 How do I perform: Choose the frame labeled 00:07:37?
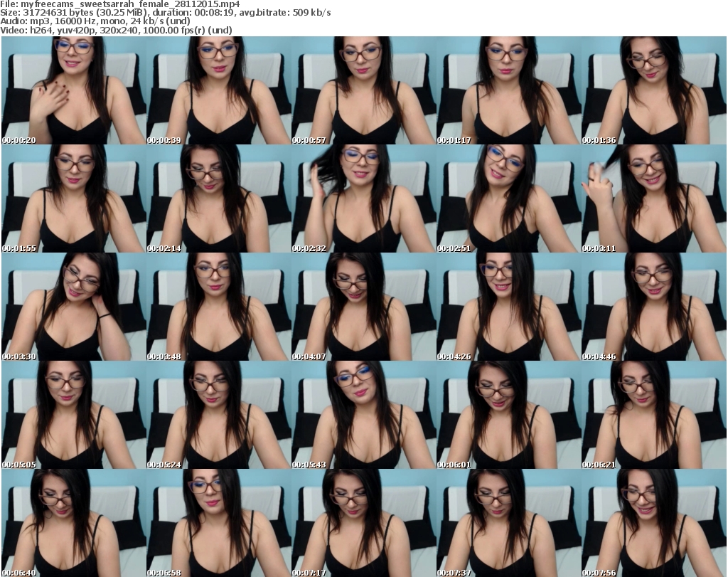(508, 523)
